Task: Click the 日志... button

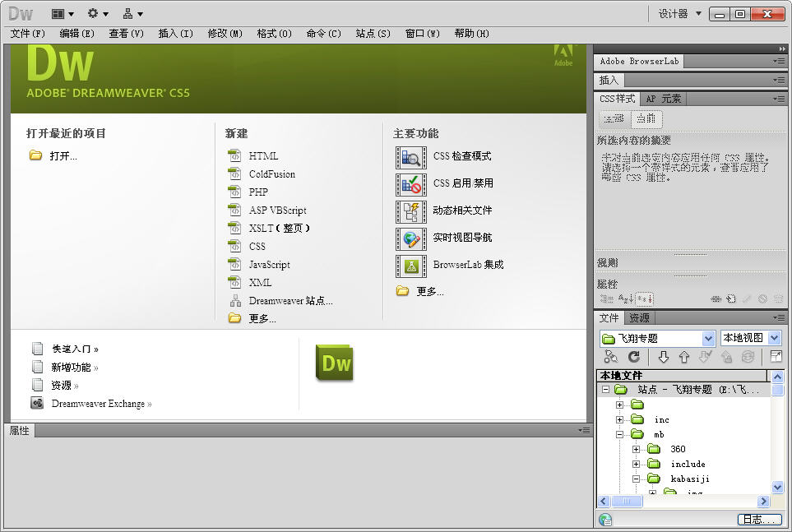Action: [x=759, y=520]
